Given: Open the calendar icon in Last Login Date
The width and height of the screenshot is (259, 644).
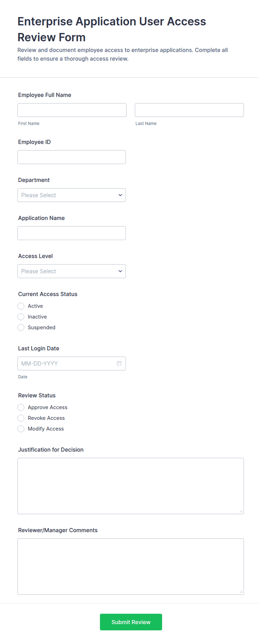Looking at the screenshot, I should [x=119, y=364].
